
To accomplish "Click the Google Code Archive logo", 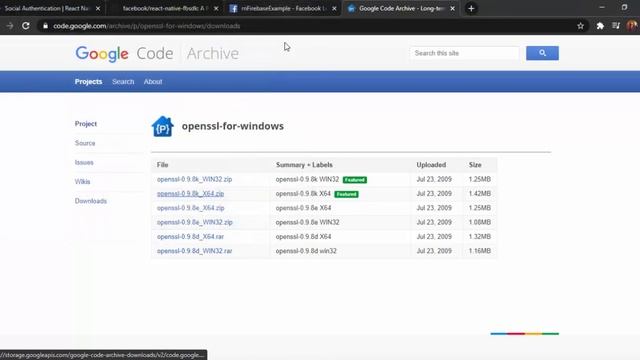I will tap(157, 53).
